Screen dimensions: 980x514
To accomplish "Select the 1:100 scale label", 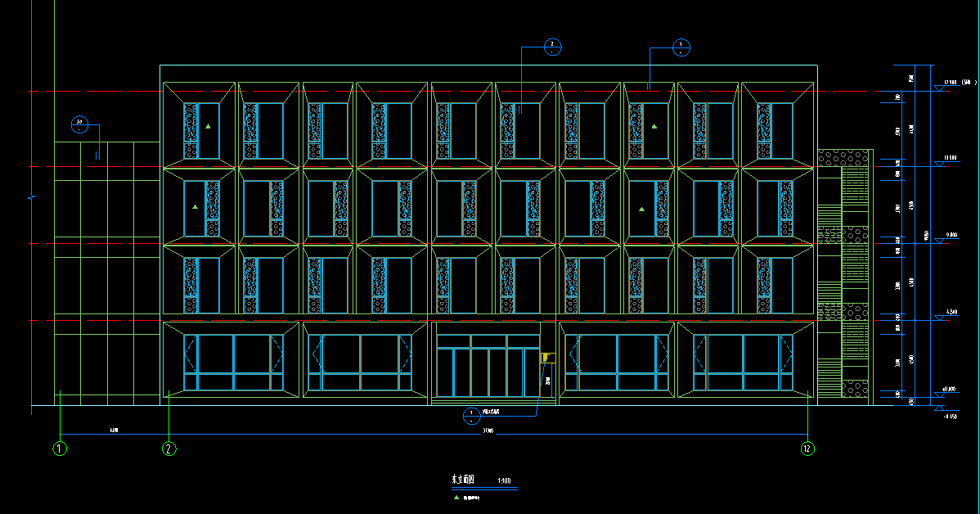I will 504,480.
